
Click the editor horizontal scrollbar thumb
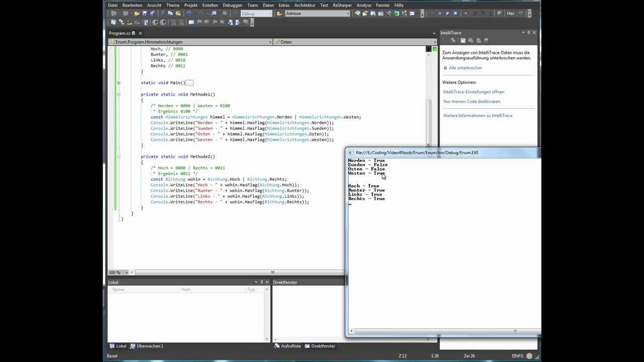[x=273, y=273]
